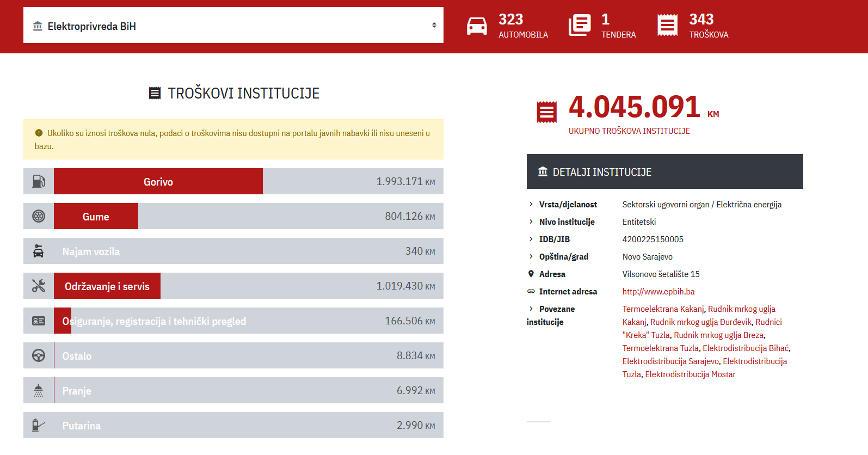Click the Novo Sarajevo municipality value
This screenshot has width=868, height=455.
pos(648,257)
